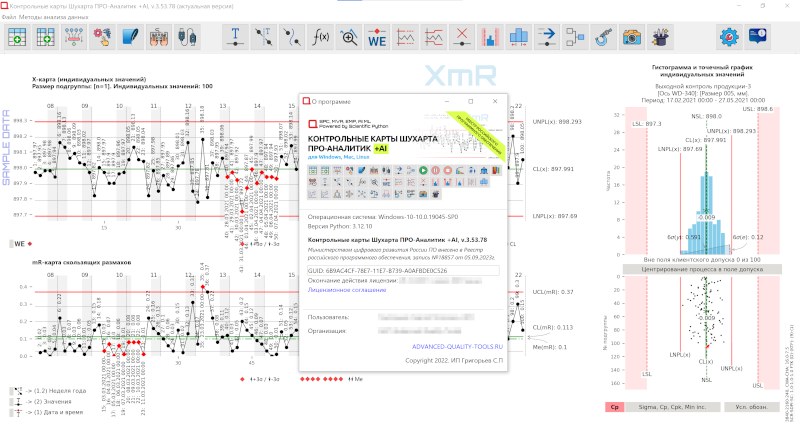Open the blue notebook with quill icon
The height and width of the screenshot is (428, 800).
point(131,37)
